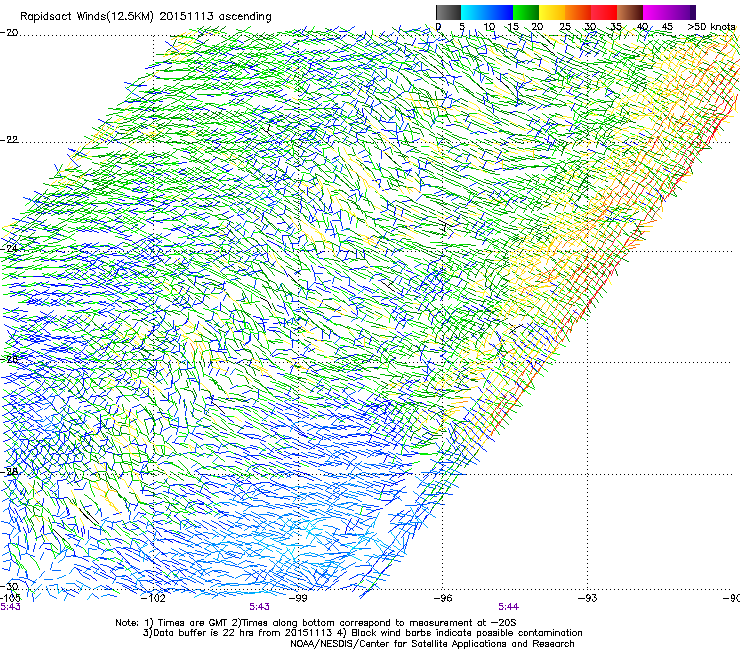Click the 'Times are GMT' note line

[x=316, y=623]
